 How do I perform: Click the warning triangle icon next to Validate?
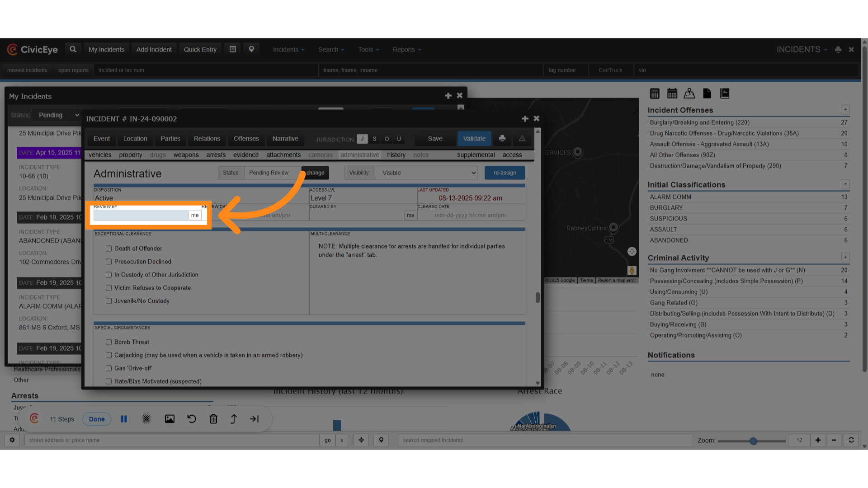point(522,139)
